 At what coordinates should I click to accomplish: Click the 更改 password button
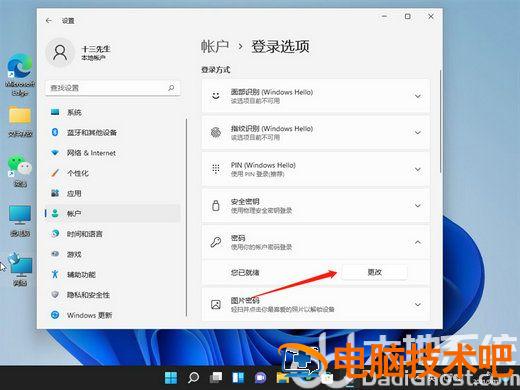click(x=374, y=272)
